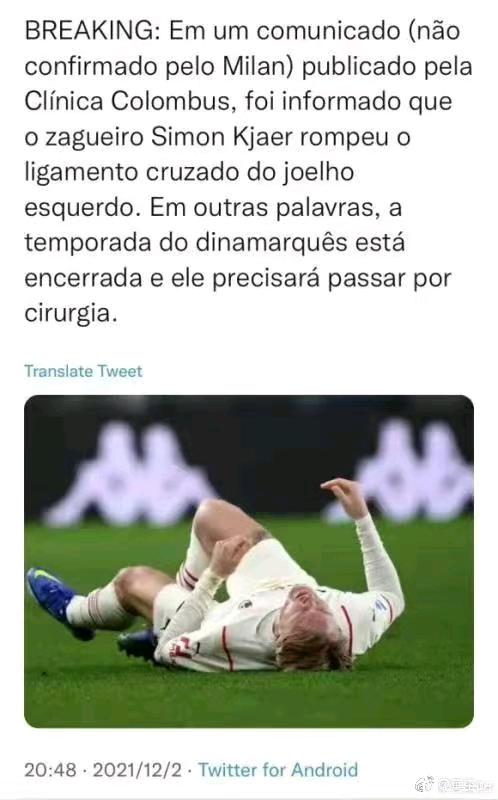
Task: Click the Clínica Colombus text
Action: coord(128,102)
